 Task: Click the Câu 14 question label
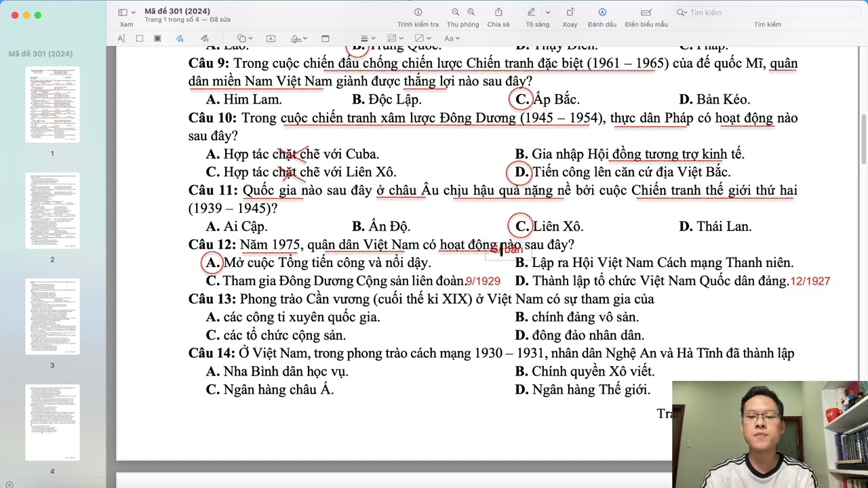(x=212, y=353)
